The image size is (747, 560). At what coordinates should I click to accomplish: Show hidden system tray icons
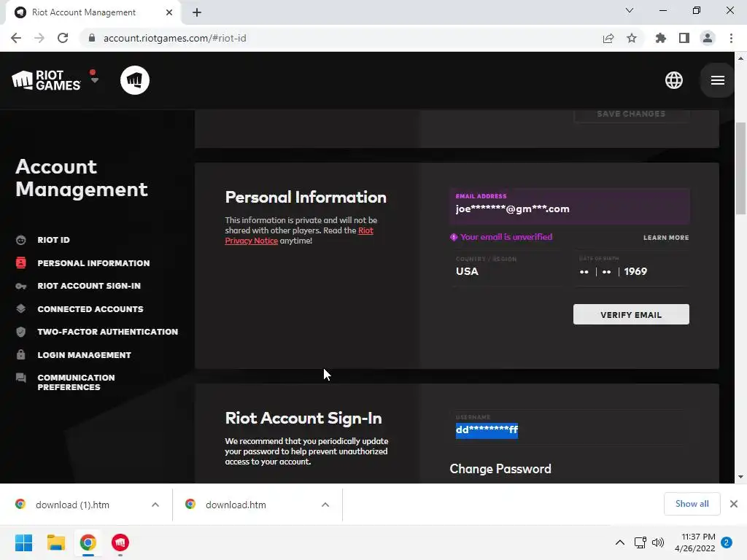pyautogui.click(x=620, y=542)
